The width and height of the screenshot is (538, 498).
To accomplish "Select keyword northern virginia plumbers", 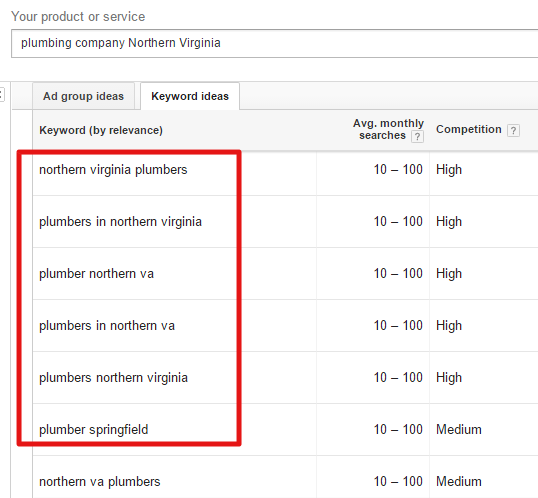I will coord(113,170).
